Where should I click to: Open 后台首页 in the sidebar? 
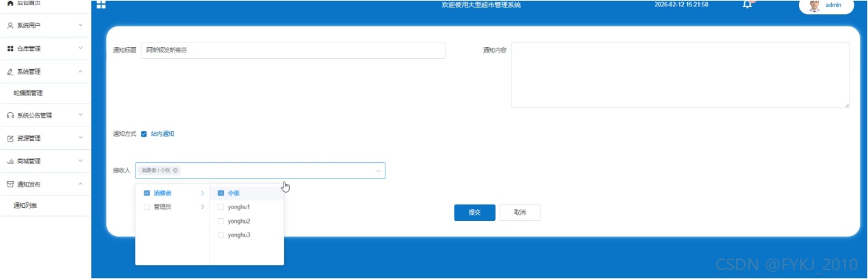(x=45, y=4)
